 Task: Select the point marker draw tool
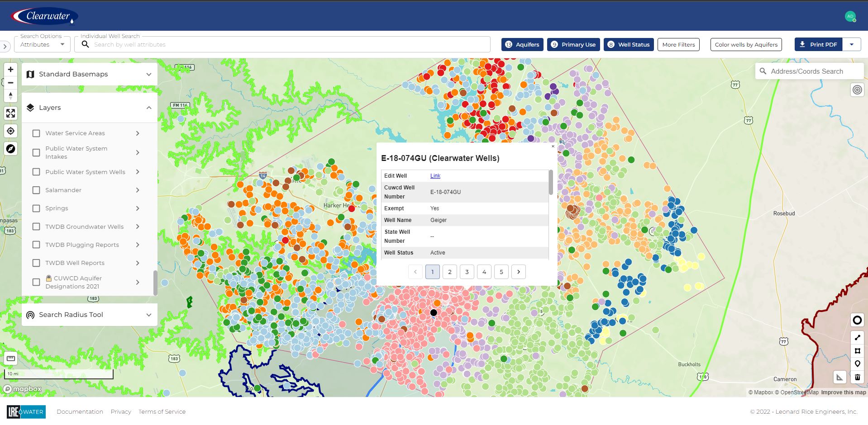857,364
